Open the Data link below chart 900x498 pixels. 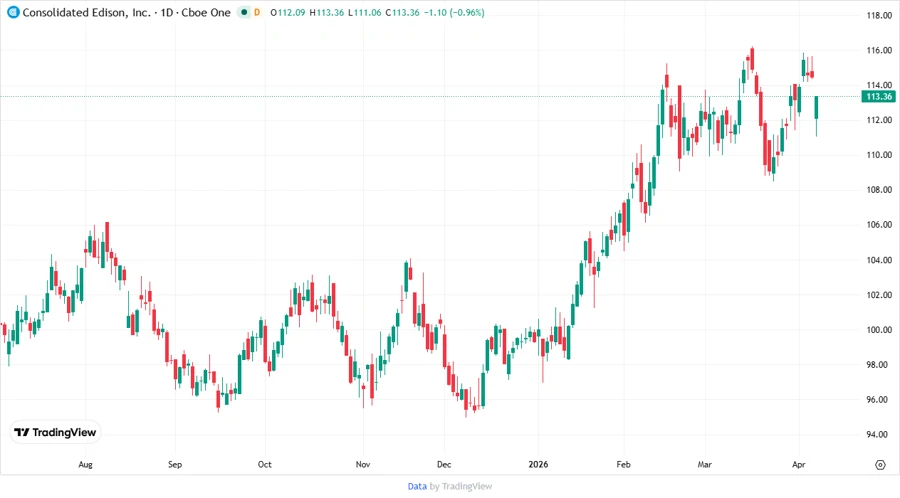(x=417, y=487)
